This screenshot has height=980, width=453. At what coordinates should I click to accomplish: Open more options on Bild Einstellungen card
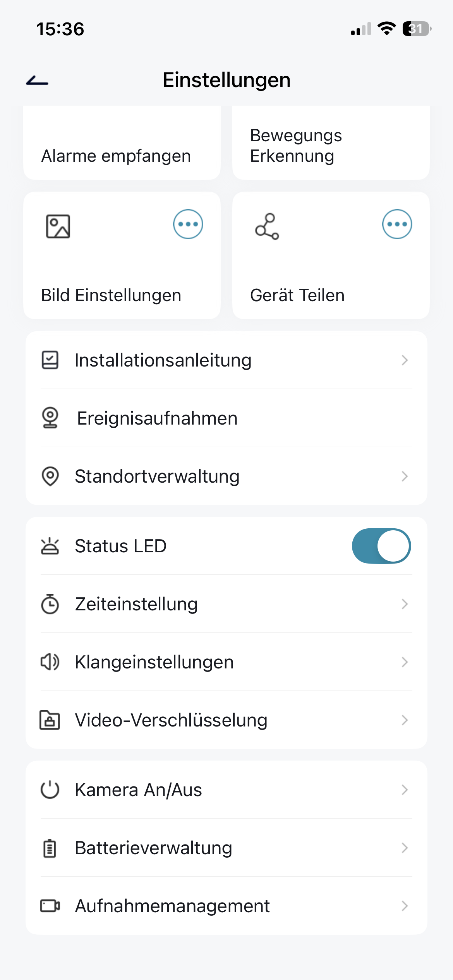pos(188,224)
